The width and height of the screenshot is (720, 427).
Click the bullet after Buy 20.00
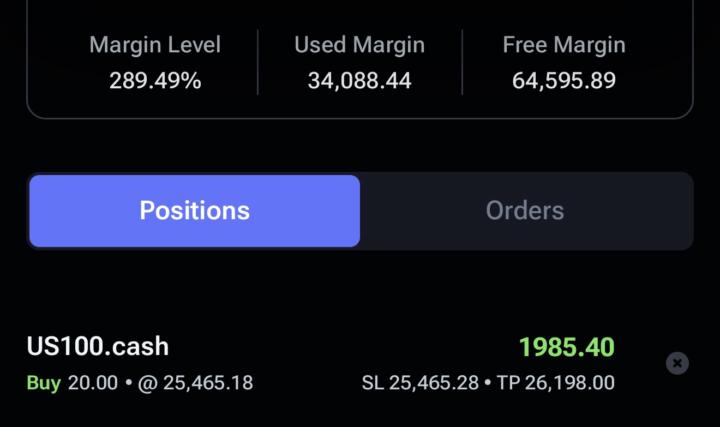click(129, 383)
